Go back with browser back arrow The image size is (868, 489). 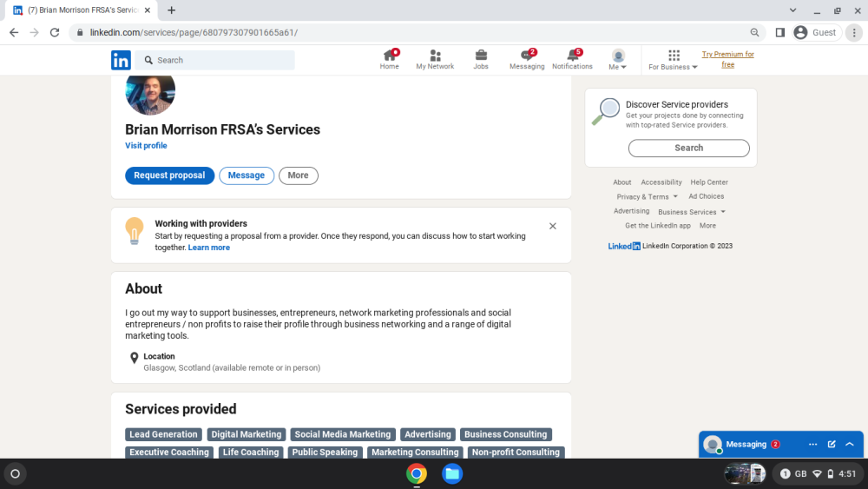coord(14,33)
